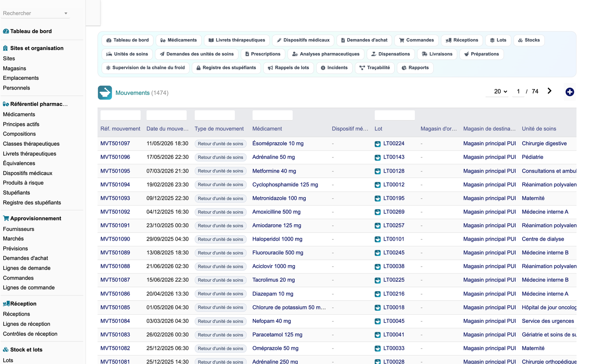Open lot icon beside LT00216
This screenshot has height=364, width=589.
(378, 294)
